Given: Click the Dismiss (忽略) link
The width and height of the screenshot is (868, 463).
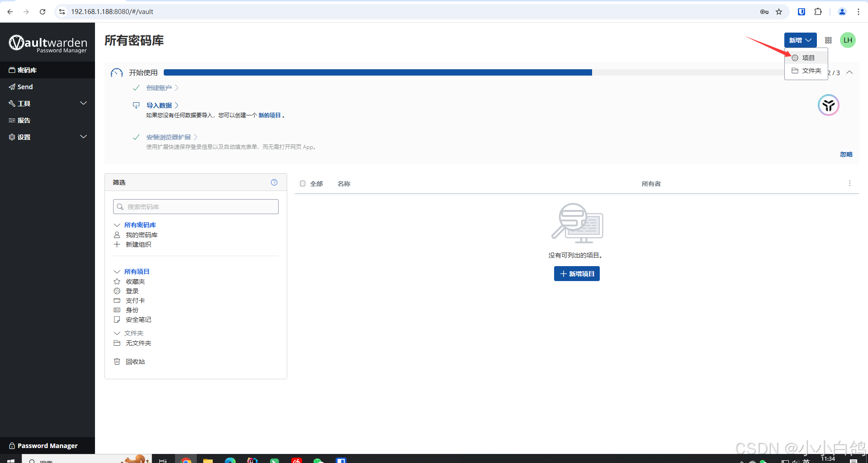Looking at the screenshot, I should coord(846,154).
